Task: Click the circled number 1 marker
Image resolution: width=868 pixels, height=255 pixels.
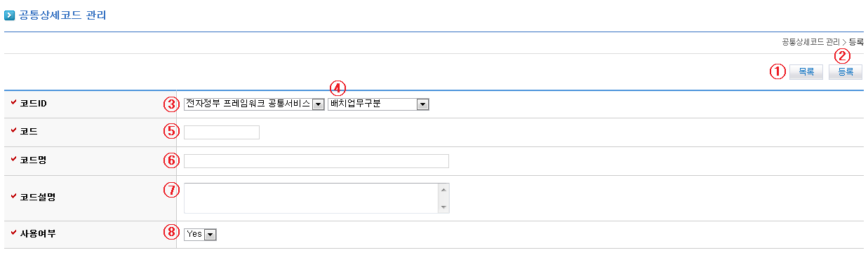Action: [x=777, y=71]
